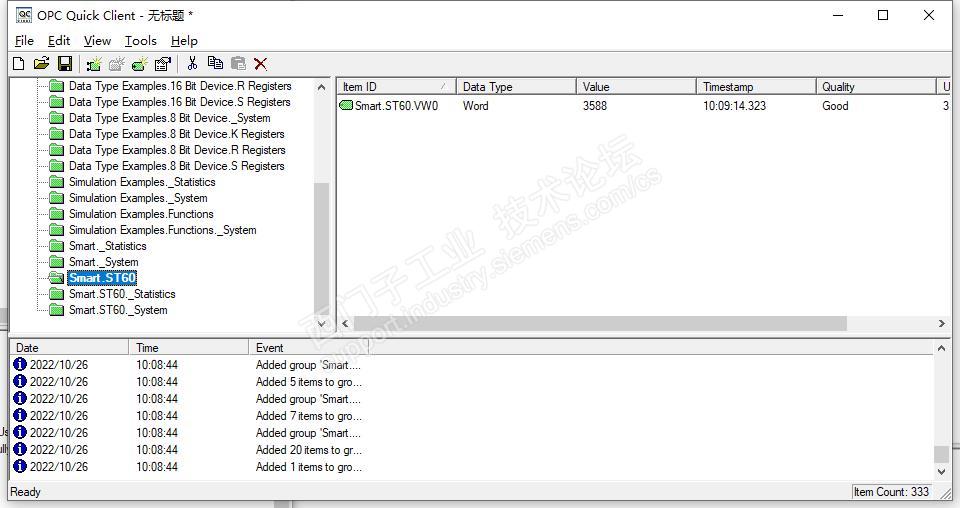
Task: Click item list horizontal scroll right arrow
Action: point(942,323)
